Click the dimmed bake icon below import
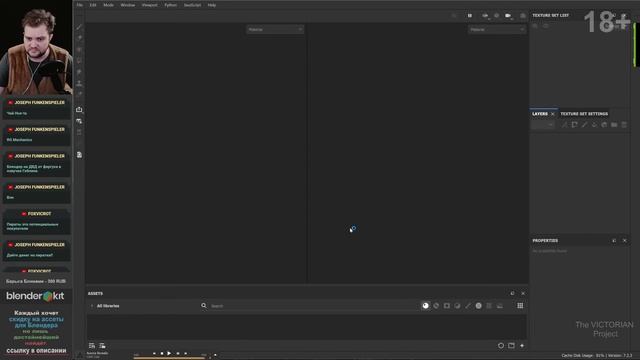 [x=79, y=132]
